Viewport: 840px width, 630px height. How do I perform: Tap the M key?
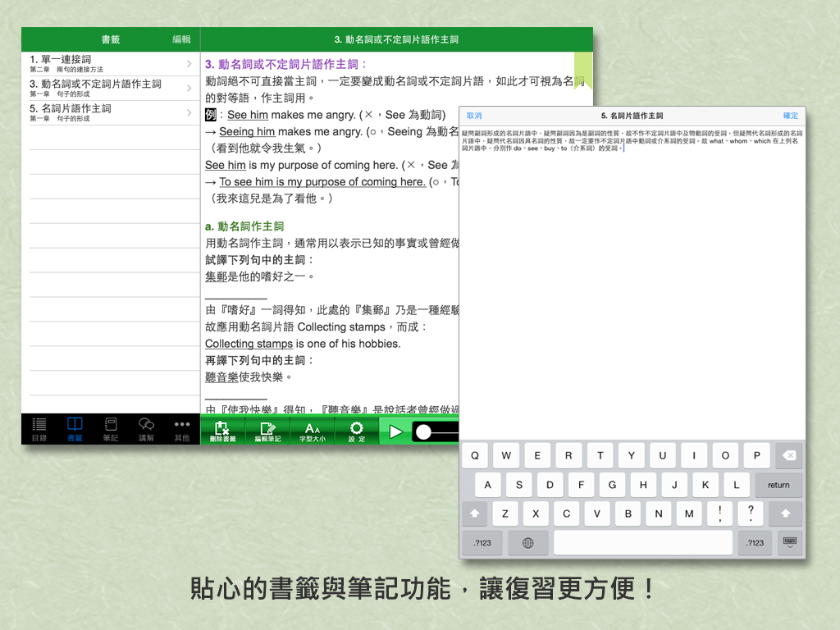(689, 514)
